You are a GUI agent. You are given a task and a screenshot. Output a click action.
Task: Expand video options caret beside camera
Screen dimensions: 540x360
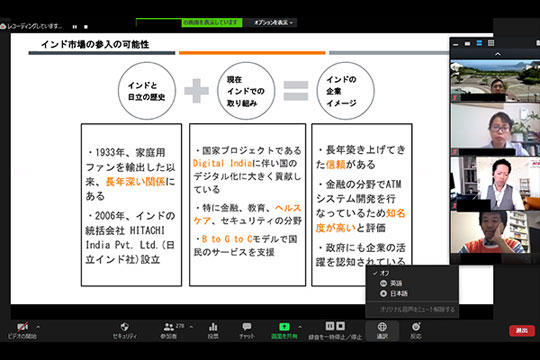click(38, 327)
